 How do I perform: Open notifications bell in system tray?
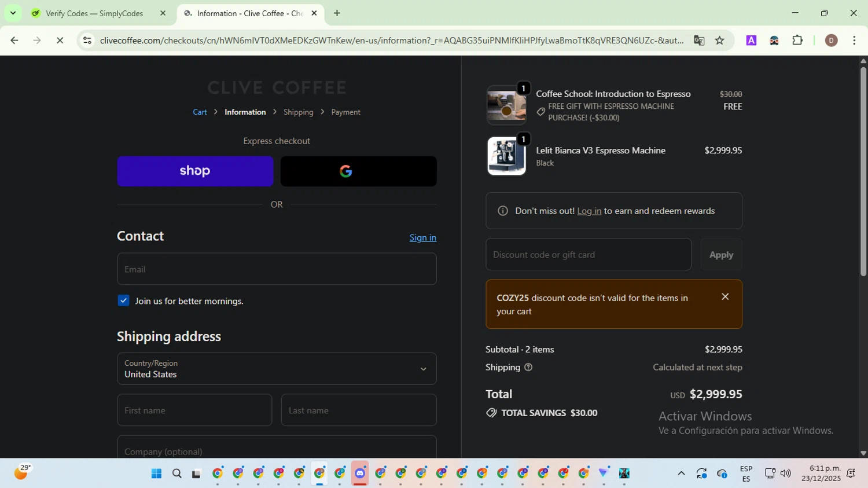click(x=851, y=474)
